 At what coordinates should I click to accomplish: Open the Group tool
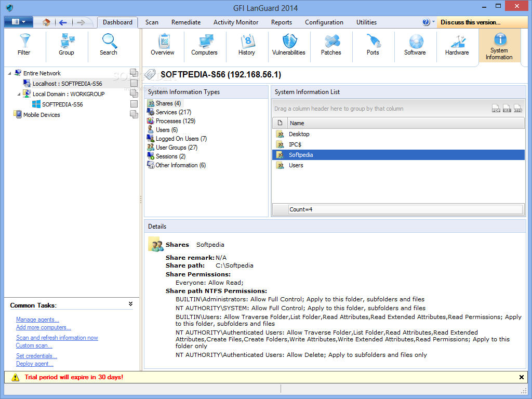(66, 45)
